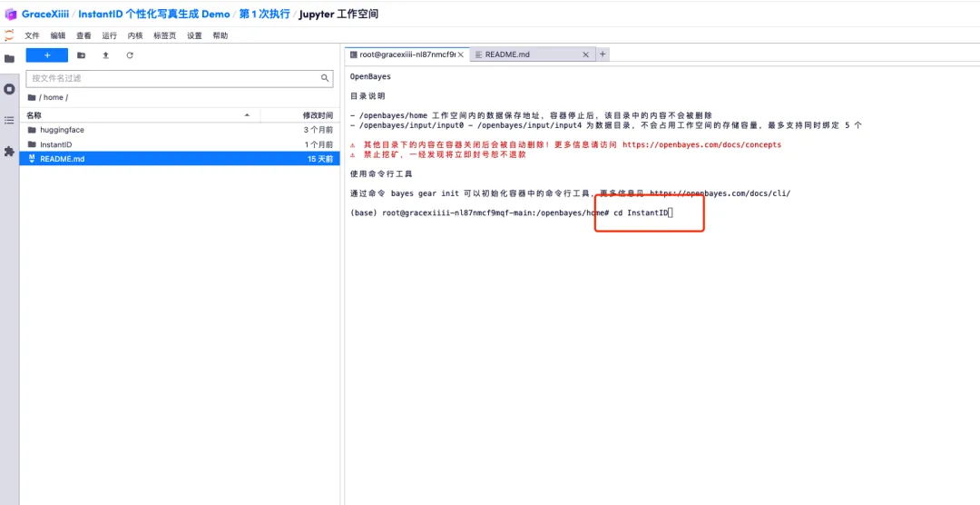The image size is (980, 505).
Task: Select the README.md file
Action: click(180, 159)
